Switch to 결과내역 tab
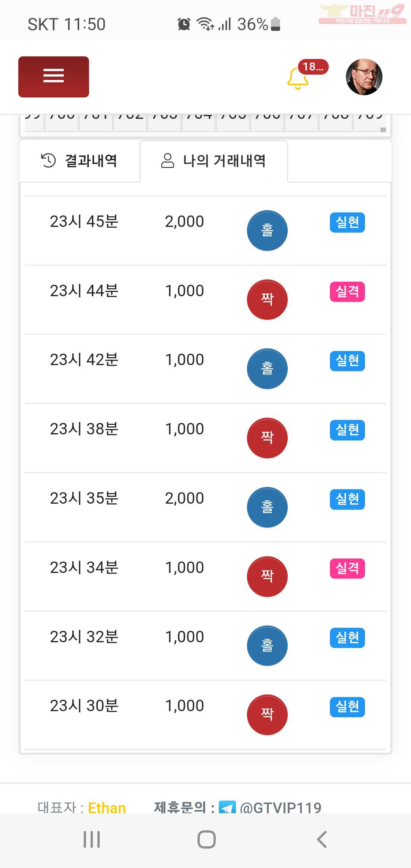411x868 pixels. 80,161
